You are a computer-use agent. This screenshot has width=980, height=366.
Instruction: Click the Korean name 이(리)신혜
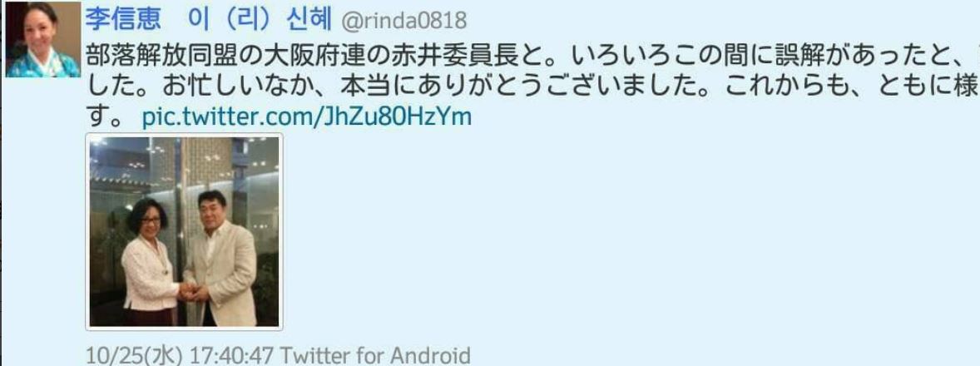click(260, 19)
